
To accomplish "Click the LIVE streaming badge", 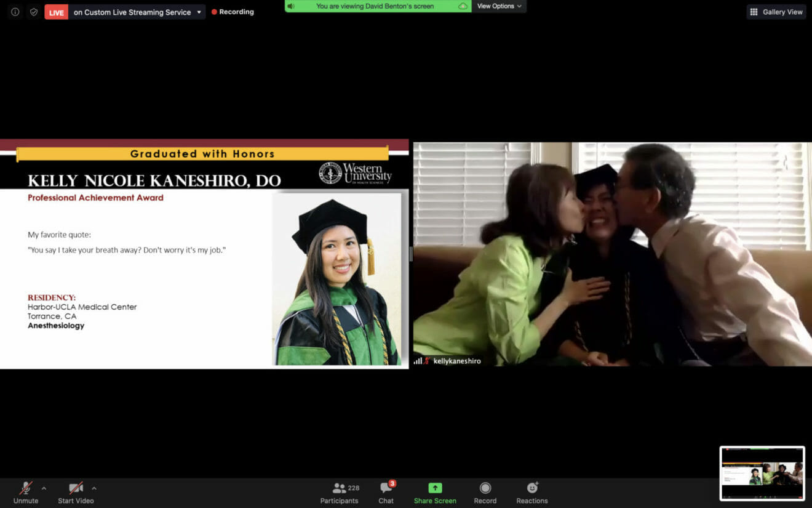I will click(56, 11).
